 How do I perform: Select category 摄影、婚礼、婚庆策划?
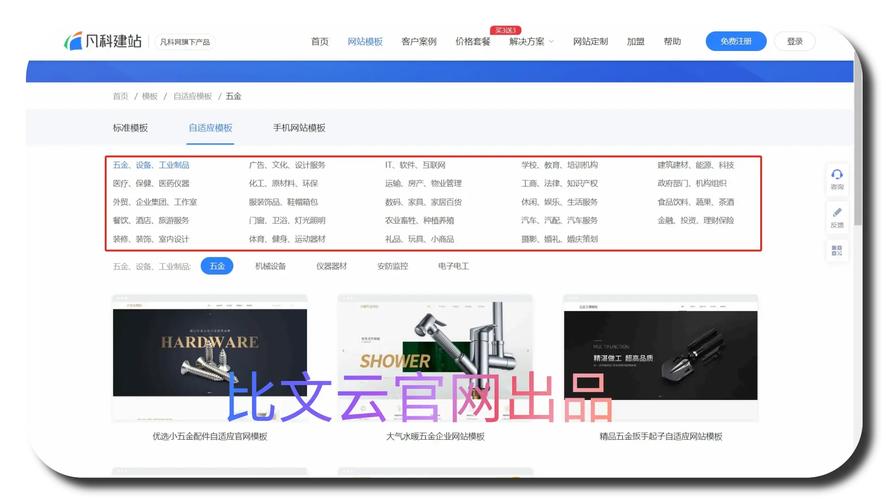tap(560, 239)
